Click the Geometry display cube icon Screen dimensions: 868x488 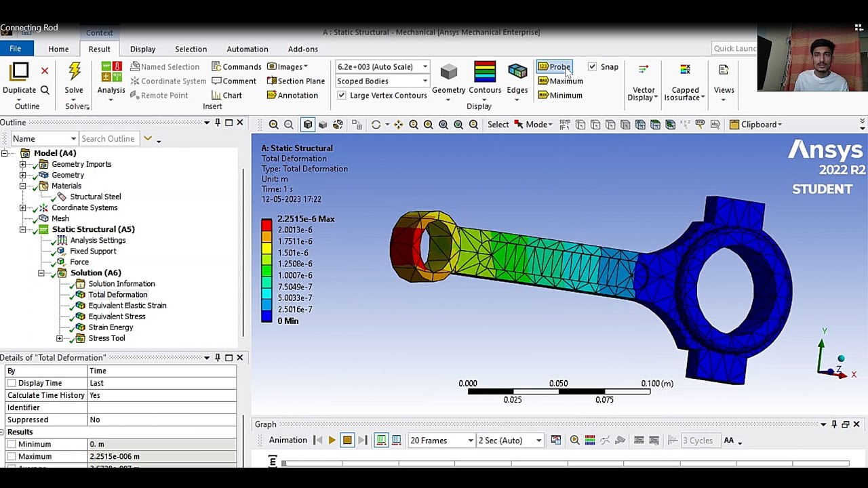point(448,72)
